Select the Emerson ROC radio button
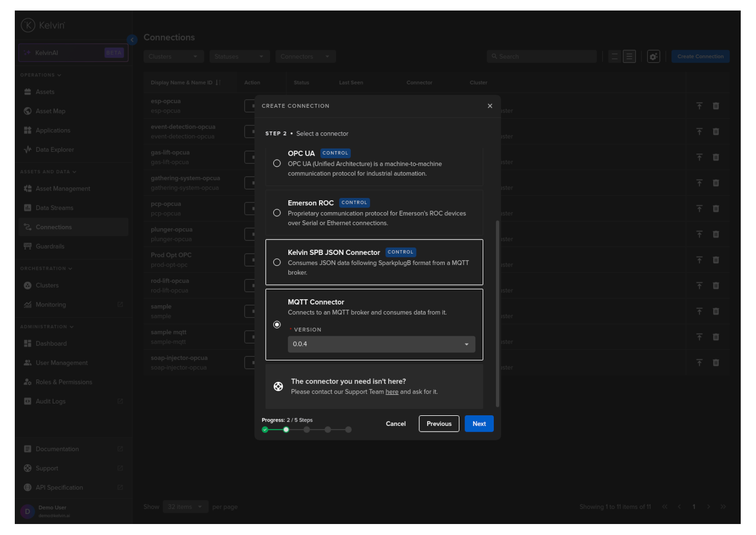The width and height of the screenshot is (756, 535). [x=277, y=213]
